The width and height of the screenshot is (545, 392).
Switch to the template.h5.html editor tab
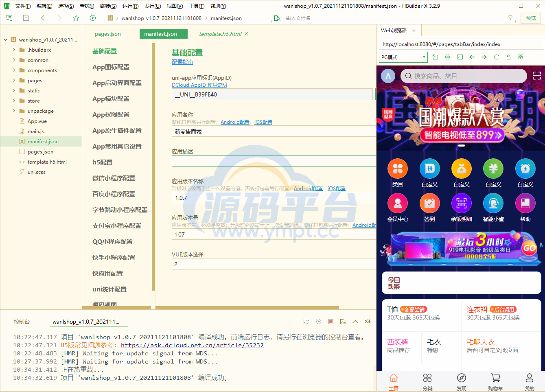click(x=220, y=34)
